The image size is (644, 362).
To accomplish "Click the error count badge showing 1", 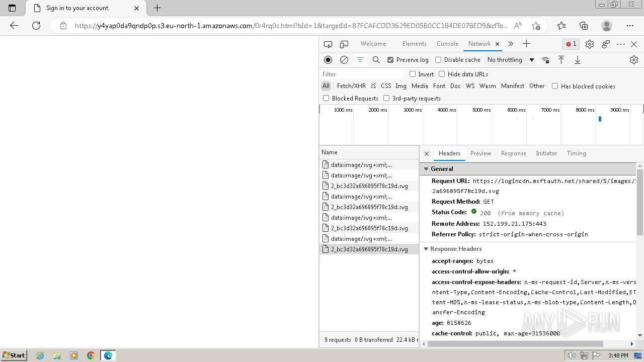I will point(571,44).
